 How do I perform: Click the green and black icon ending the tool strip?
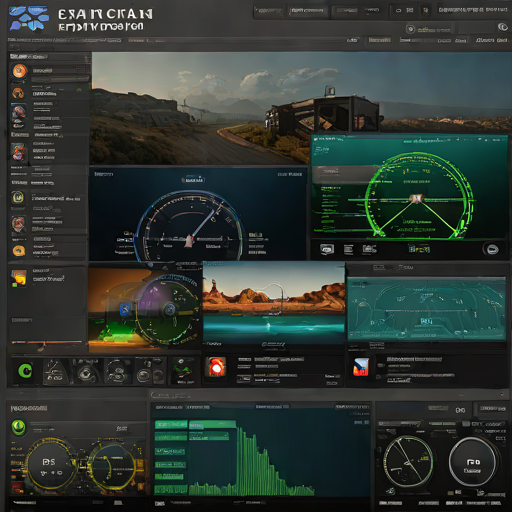click(x=183, y=371)
